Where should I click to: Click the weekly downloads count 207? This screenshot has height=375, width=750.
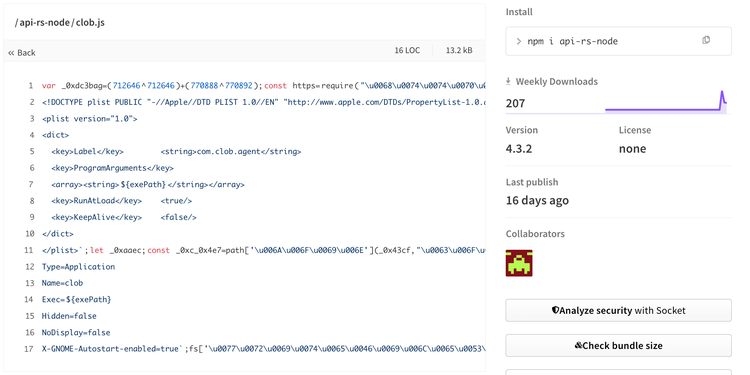tap(515, 103)
